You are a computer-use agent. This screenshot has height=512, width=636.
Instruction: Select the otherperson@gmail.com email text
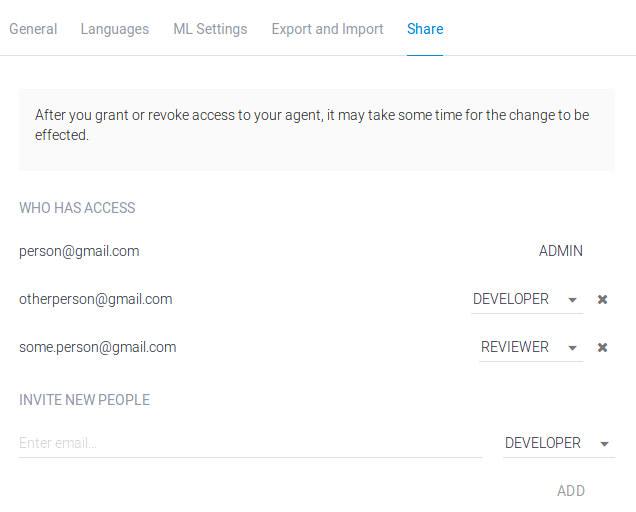tap(96, 299)
